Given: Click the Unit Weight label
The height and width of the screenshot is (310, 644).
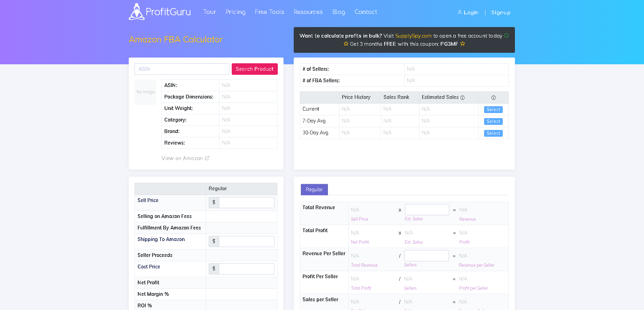Looking at the screenshot, I should pyautogui.click(x=179, y=108).
